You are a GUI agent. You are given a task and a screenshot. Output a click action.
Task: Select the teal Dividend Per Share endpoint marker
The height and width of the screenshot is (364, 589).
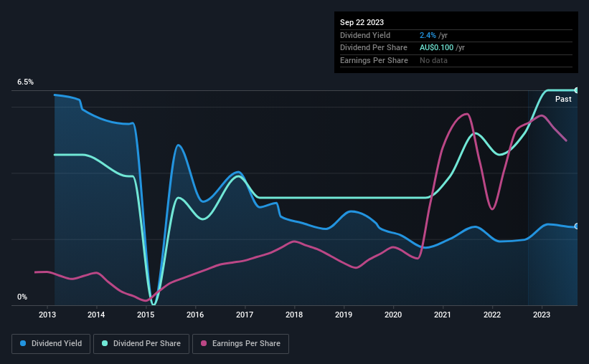point(576,90)
